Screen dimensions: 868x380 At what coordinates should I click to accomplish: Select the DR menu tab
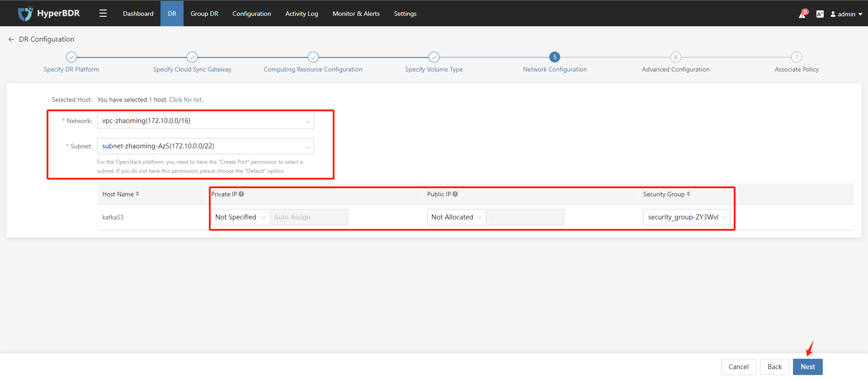pyautogui.click(x=172, y=14)
